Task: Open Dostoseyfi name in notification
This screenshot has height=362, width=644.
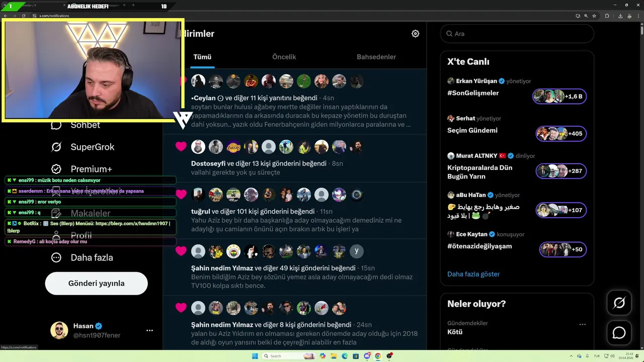Action: coord(208,163)
